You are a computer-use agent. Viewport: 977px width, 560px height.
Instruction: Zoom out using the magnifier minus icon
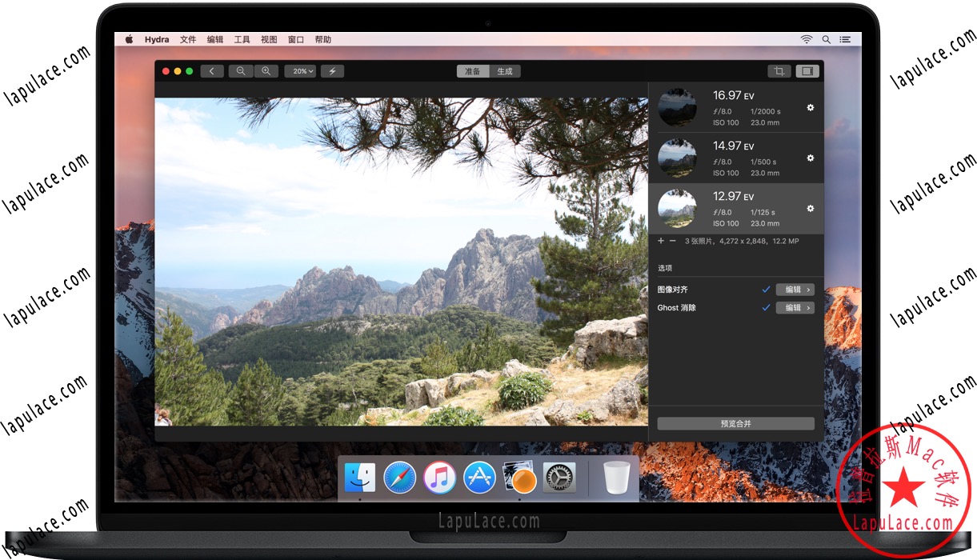(241, 70)
